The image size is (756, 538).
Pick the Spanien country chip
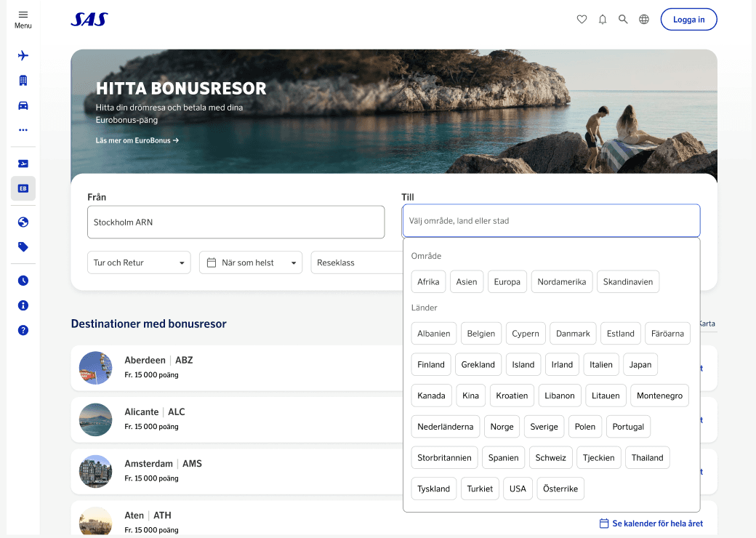click(x=503, y=458)
